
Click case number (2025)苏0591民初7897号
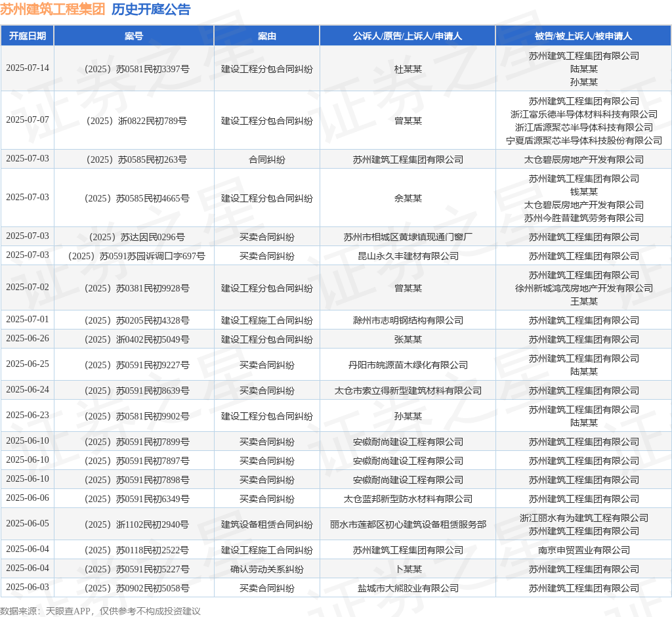pos(136,461)
